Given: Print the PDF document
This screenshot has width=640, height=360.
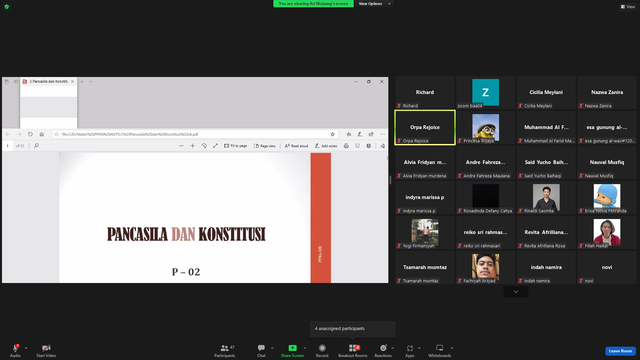Looking at the screenshot, I should [346, 146].
